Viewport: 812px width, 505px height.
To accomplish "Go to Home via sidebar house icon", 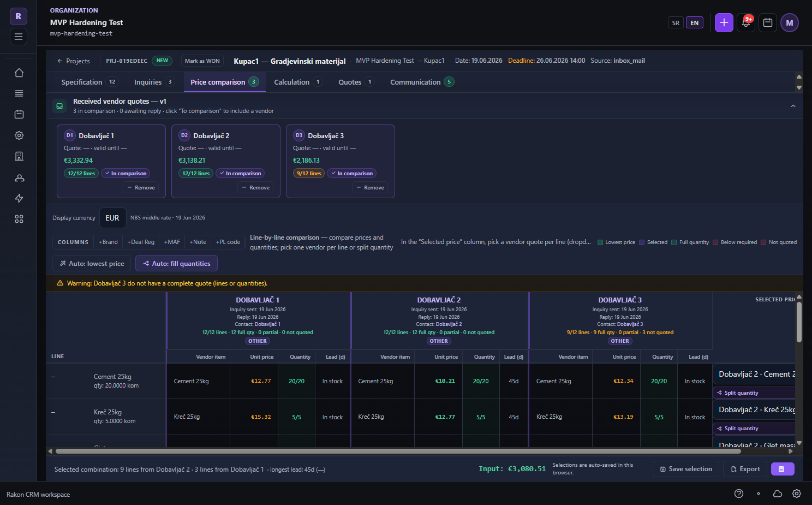I will pos(19,73).
